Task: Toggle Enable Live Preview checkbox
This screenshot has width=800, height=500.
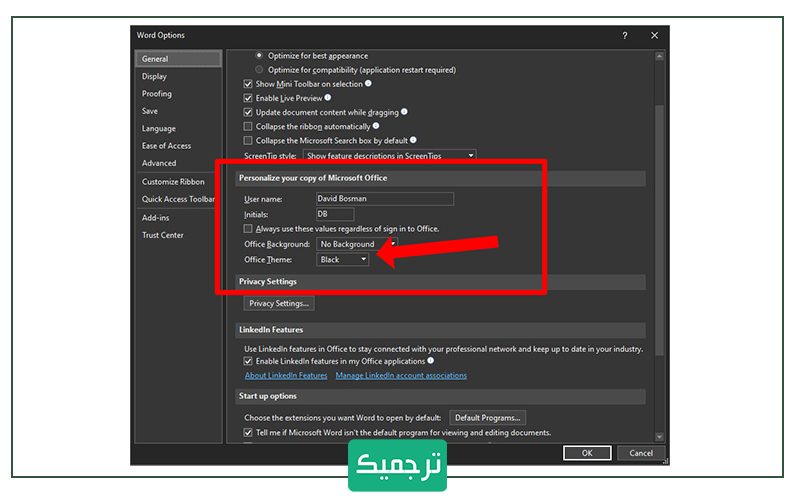Action: click(x=248, y=98)
